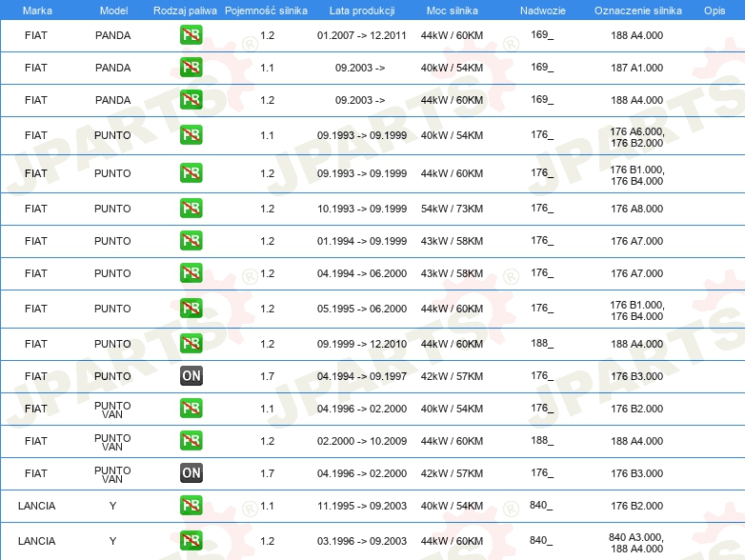Select the engine code 187 A1.000
745x560 pixels.
point(636,68)
